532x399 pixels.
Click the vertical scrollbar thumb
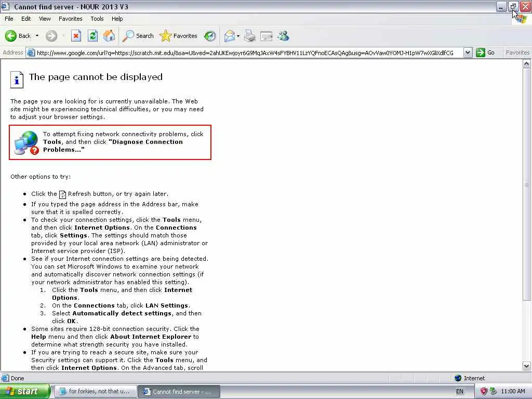[x=527, y=184]
